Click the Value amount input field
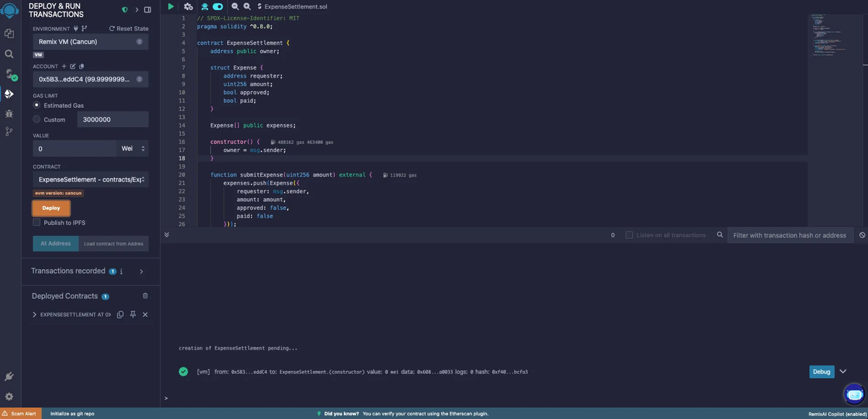This screenshot has width=868, height=419. click(x=75, y=148)
